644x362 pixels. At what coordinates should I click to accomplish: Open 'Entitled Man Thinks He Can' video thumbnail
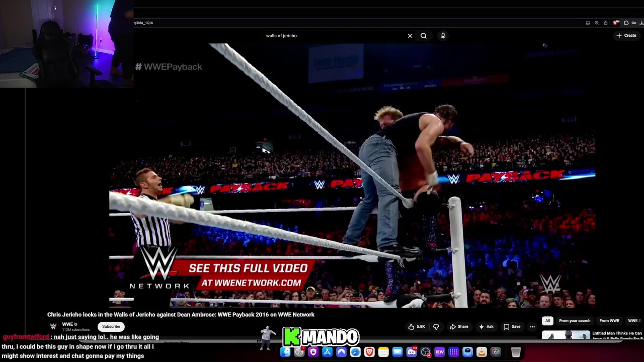(x=566, y=335)
